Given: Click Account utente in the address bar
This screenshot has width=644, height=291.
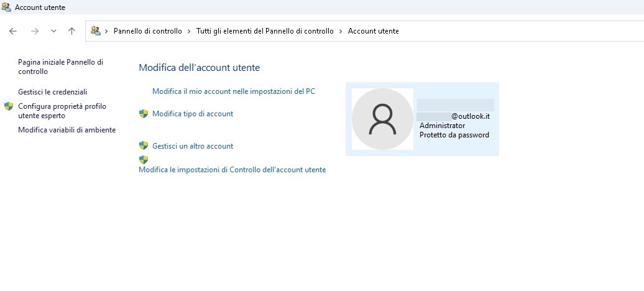Looking at the screenshot, I should pyautogui.click(x=373, y=31).
